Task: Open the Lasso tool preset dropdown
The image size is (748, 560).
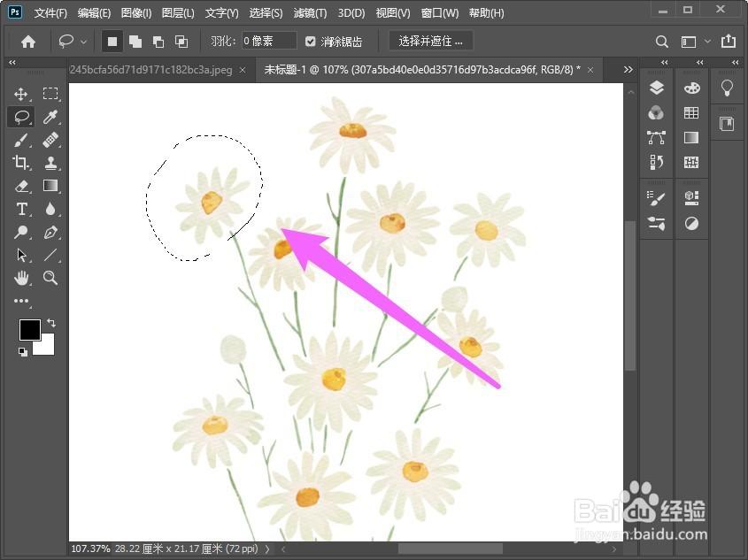Action: pos(84,42)
